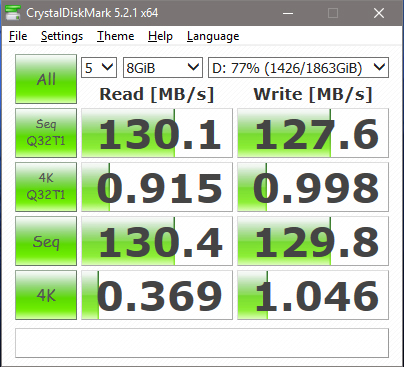
Task: Start the 4K Q32T1 benchmark
Action: [46, 187]
